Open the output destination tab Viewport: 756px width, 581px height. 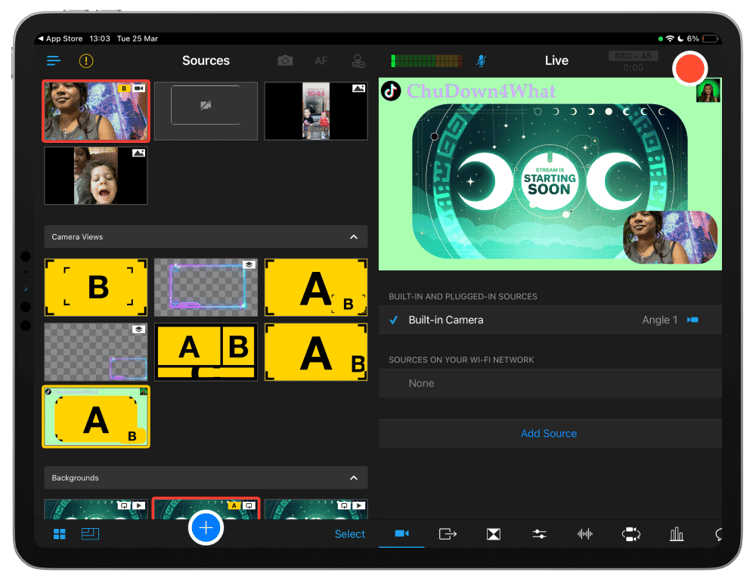tap(447, 534)
